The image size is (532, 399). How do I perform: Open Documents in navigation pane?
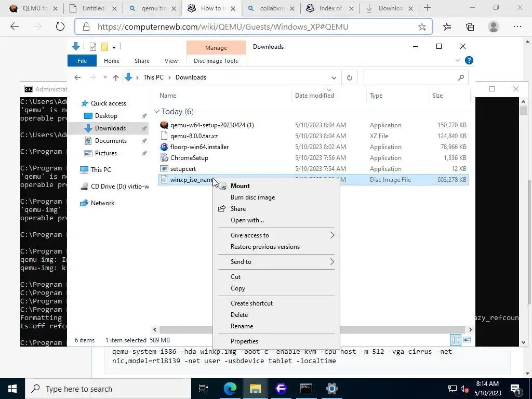pos(111,140)
